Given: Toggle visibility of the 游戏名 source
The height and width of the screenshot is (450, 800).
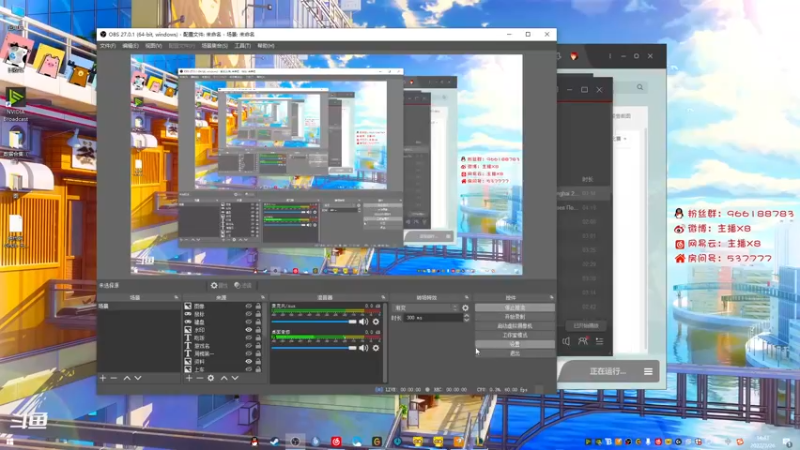Looking at the screenshot, I should pyautogui.click(x=248, y=346).
